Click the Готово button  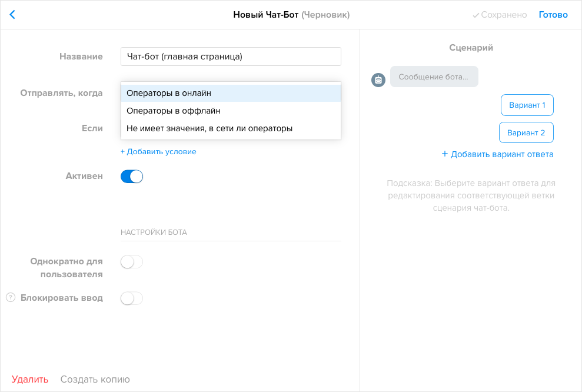coord(553,14)
